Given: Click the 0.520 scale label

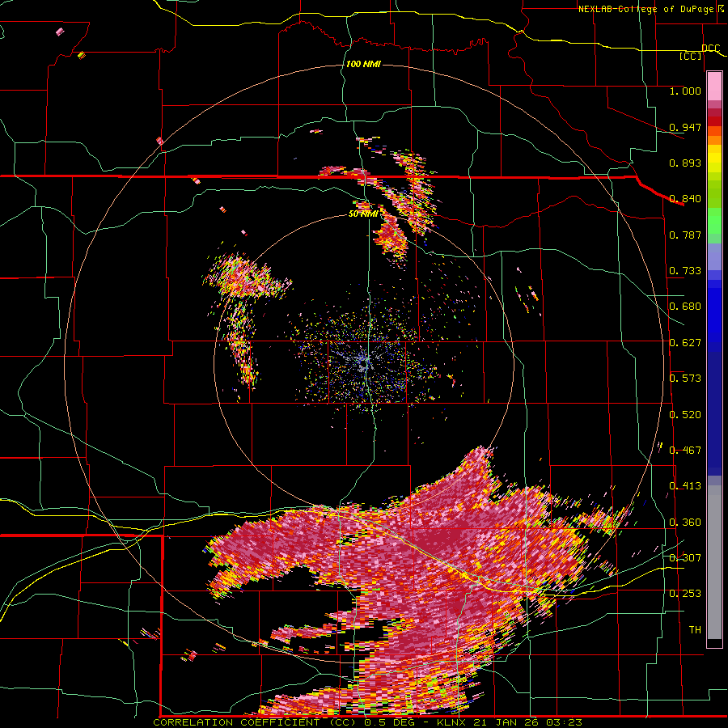Looking at the screenshot, I should point(685,415).
